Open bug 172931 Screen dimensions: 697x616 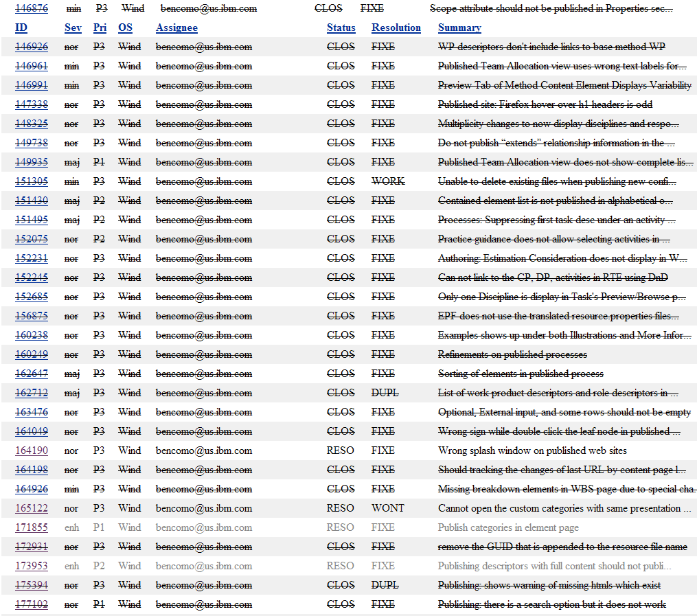click(32, 546)
